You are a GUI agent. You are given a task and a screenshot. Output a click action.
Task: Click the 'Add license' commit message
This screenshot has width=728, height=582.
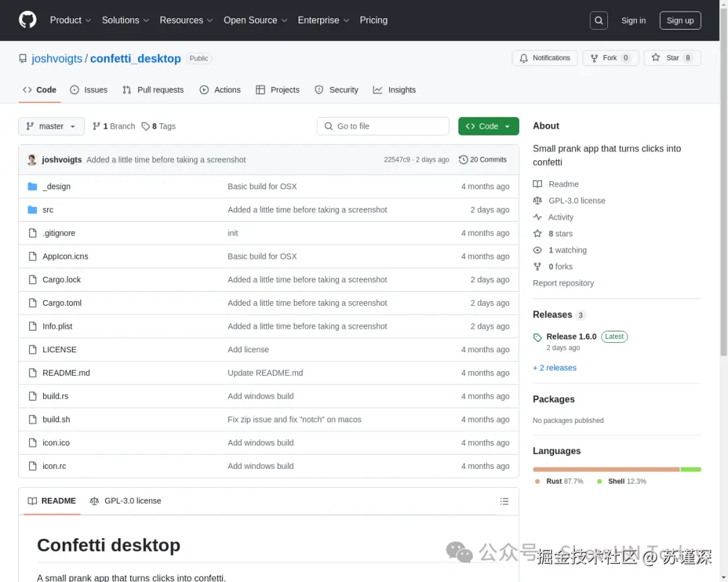coord(248,350)
